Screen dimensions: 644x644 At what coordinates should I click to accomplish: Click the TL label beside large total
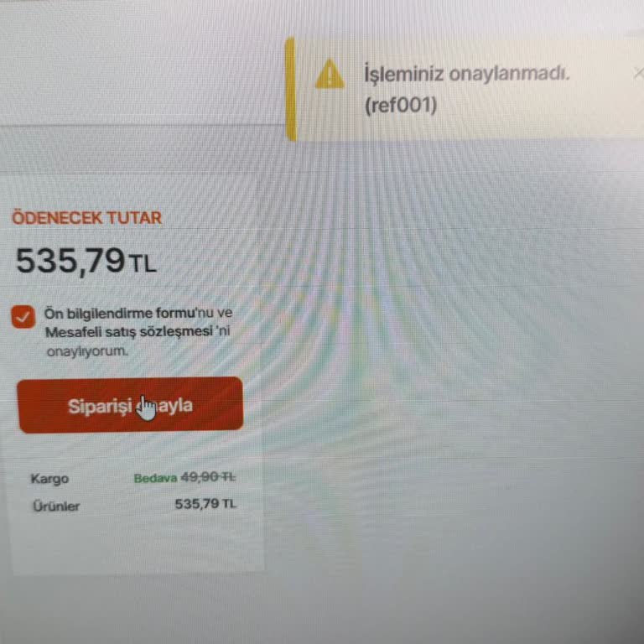click(143, 263)
